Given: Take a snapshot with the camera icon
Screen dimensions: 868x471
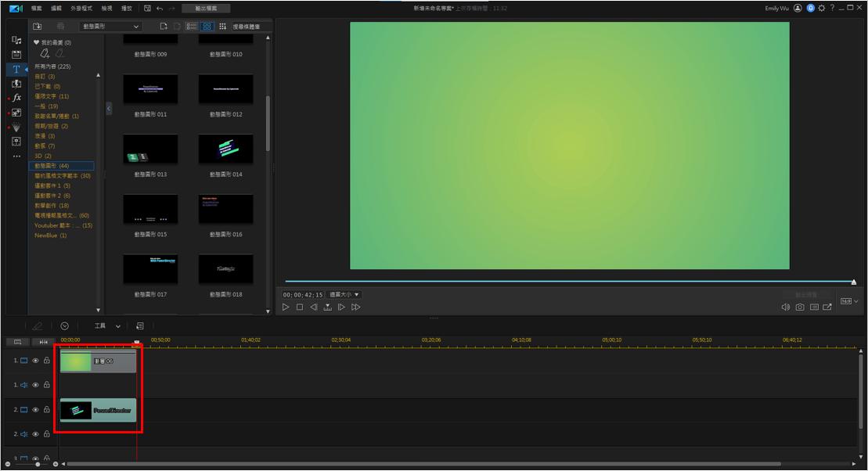Looking at the screenshot, I should click(799, 307).
